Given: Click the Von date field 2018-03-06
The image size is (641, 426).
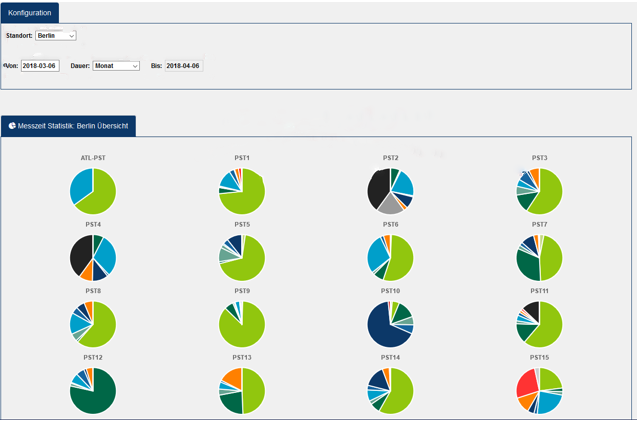Looking at the screenshot, I should pyautogui.click(x=40, y=66).
